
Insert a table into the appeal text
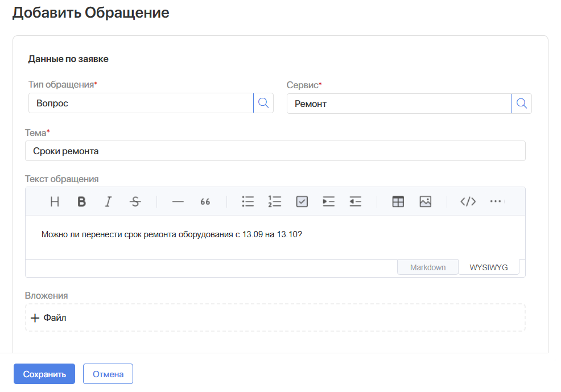click(x=398, y=201)
